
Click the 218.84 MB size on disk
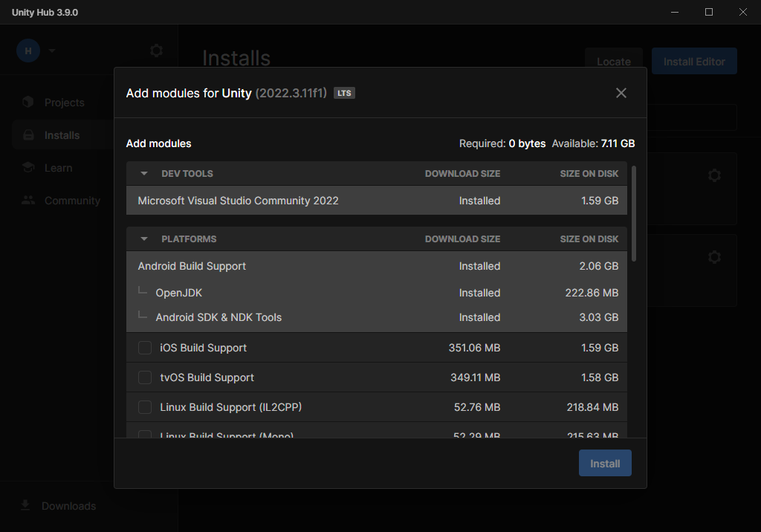point(592,406)
